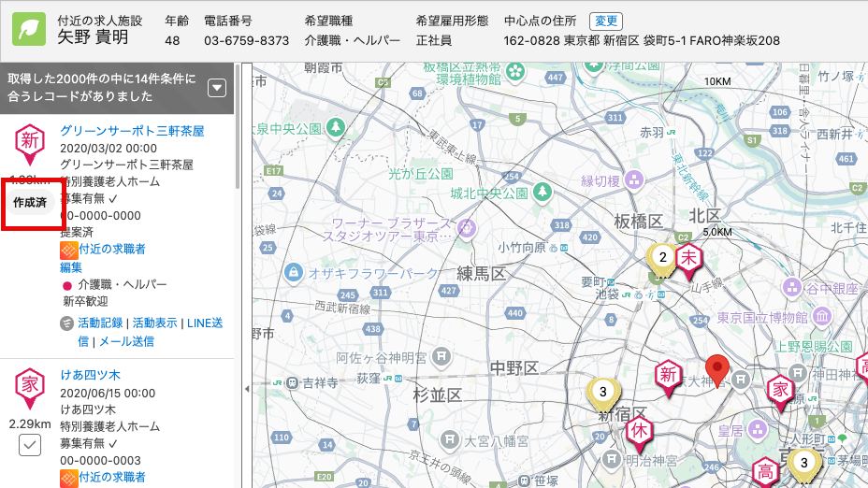Screen dimensions: 868x488
Task: Click the activity record icon before 活動記録
Action: [66, 323]
